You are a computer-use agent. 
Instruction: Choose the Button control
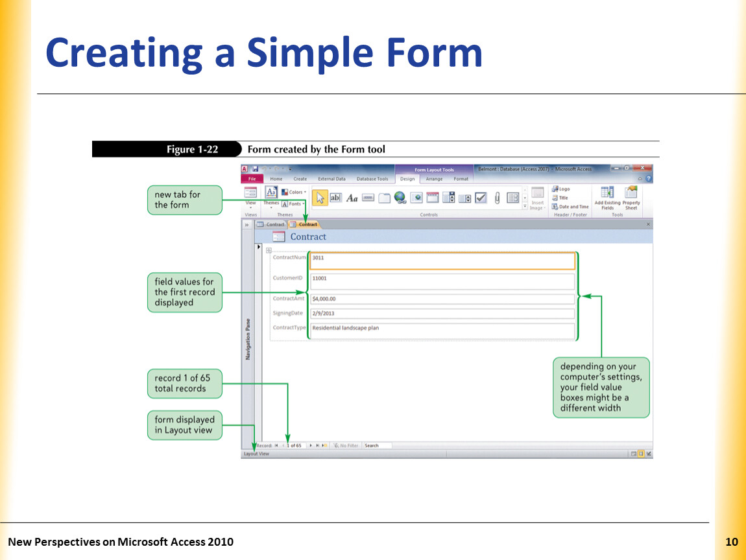pyautogui.click(x=368, y=198)
